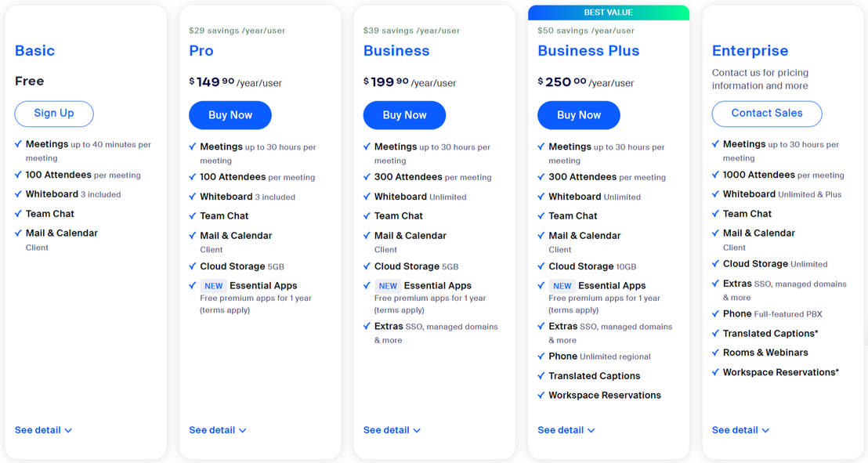Click the checkmark beside Enterprise's Translated Captions*
Screen dimensions: 868x463
click(715, 333)
